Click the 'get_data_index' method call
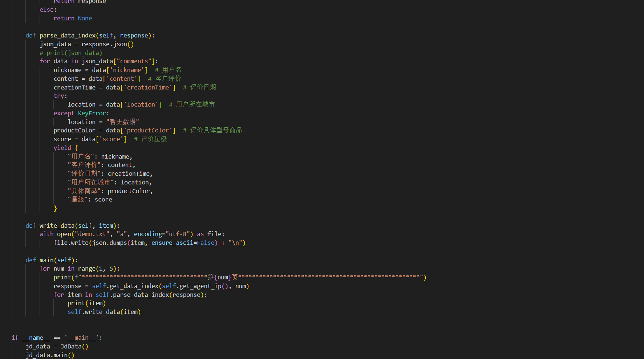Viewport: 644px width, 359px height. click(134, 286)
